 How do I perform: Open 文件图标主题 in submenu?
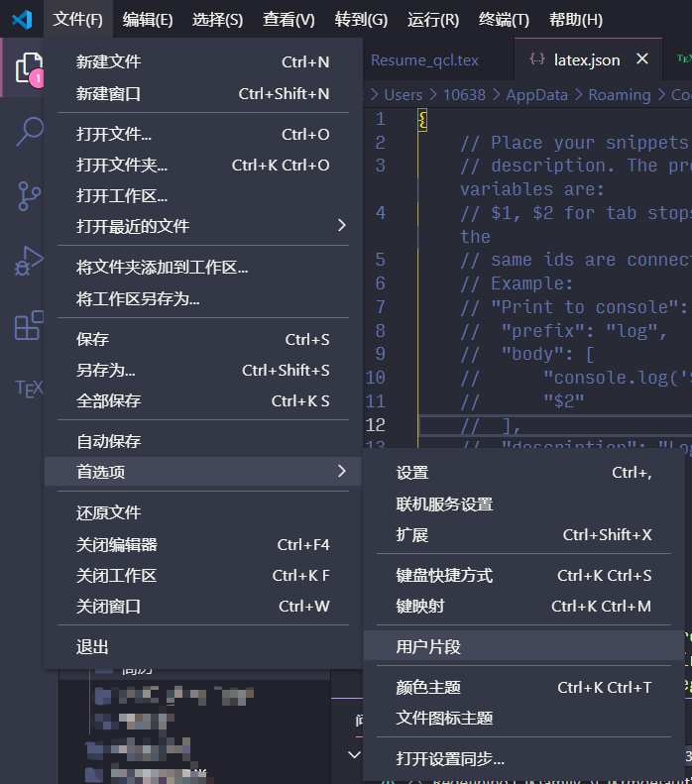(x=523, y=718)
